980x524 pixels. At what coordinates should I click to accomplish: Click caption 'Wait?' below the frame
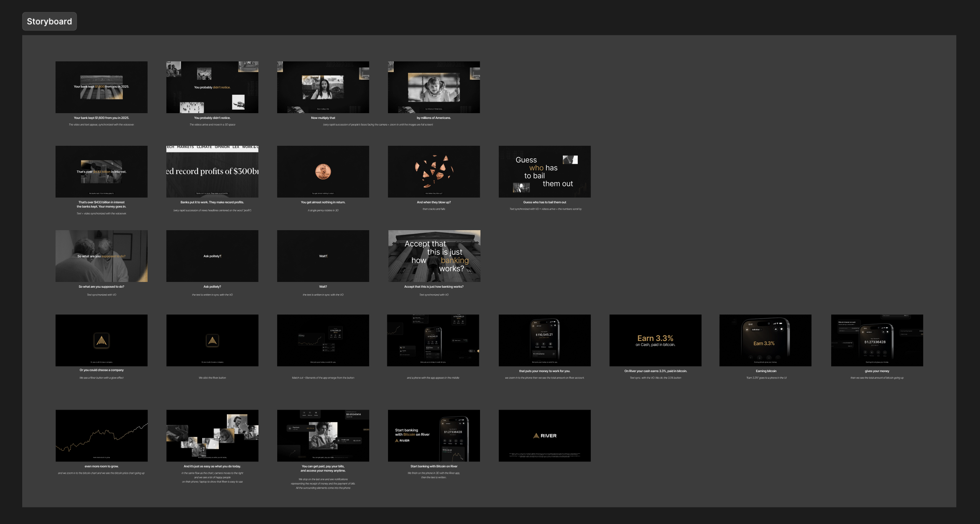[x=323, y=287]
